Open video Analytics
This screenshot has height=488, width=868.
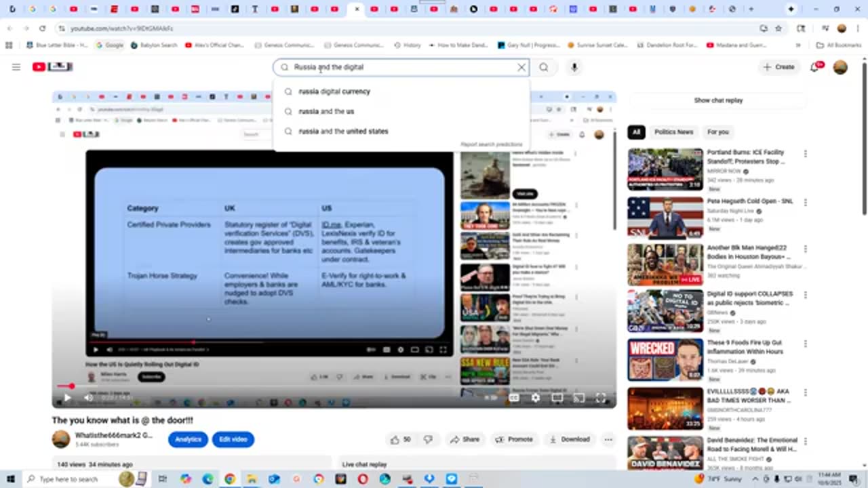point(188,439)
